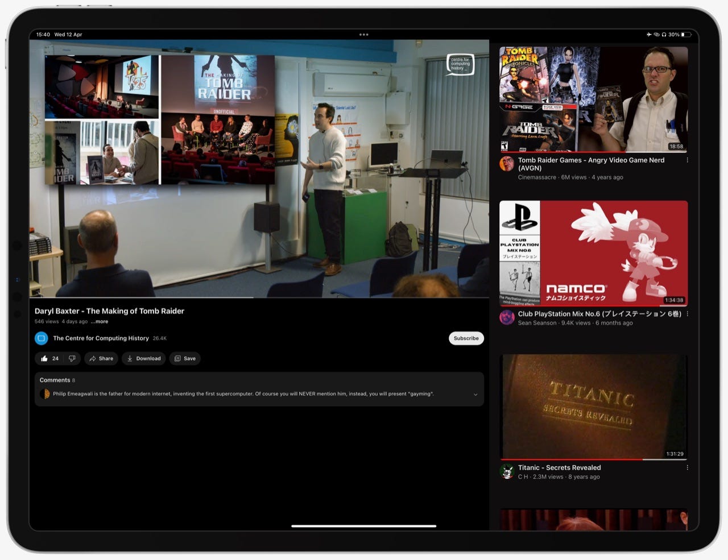Open Tomb Raider Games AVGN video thumbnail
Image resolution: width=728 pixels, height=560 pixels.
[x=593, y=99]
